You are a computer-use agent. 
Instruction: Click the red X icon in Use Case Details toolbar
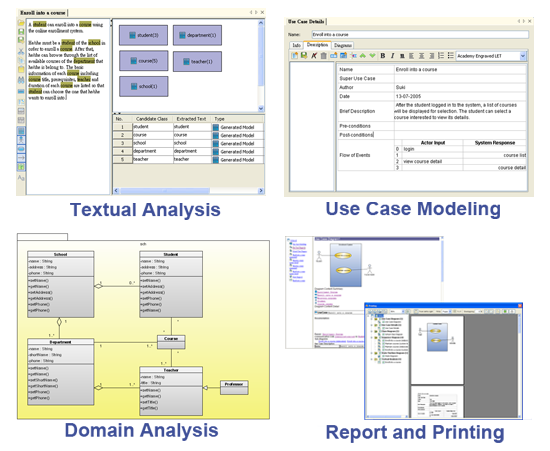[314, 55]
